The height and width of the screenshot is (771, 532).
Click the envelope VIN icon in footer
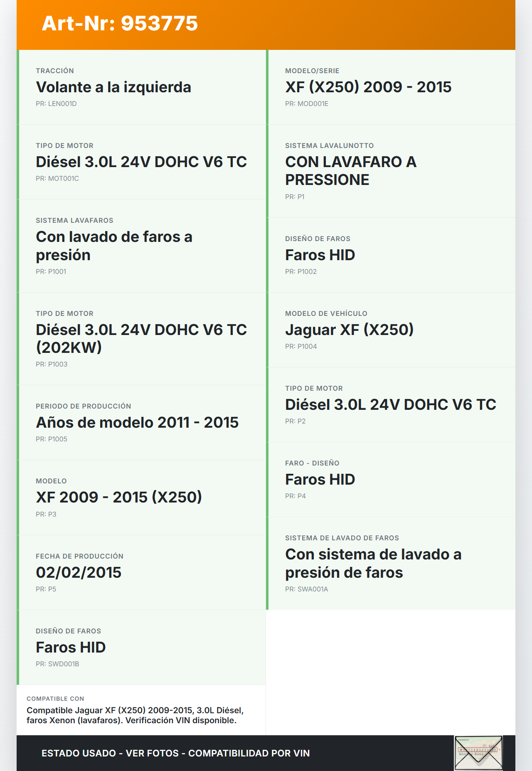click(x=478, y=753)
